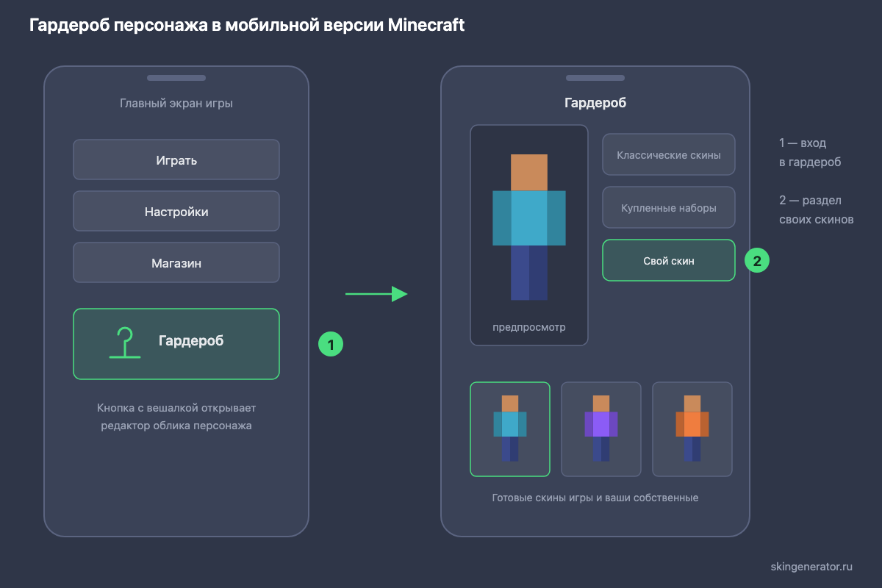Viewport: 882px width, 588px height.
Task: Switch to the Купленные наборы section
Action: coord(669,207)
